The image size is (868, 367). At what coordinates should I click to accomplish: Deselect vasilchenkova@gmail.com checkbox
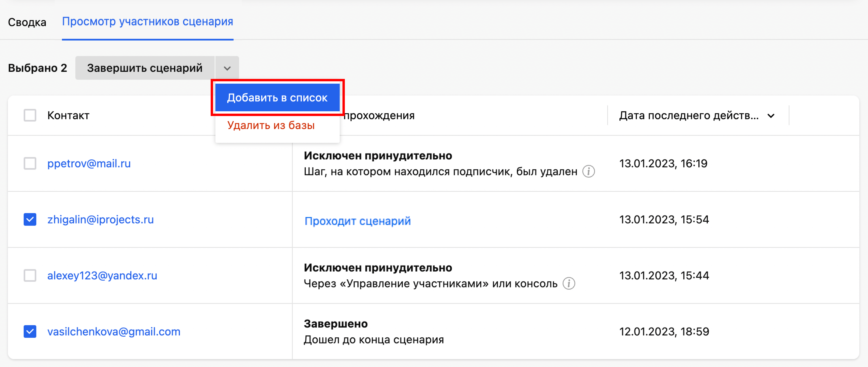pyautogui.click(x=30, y=332)
